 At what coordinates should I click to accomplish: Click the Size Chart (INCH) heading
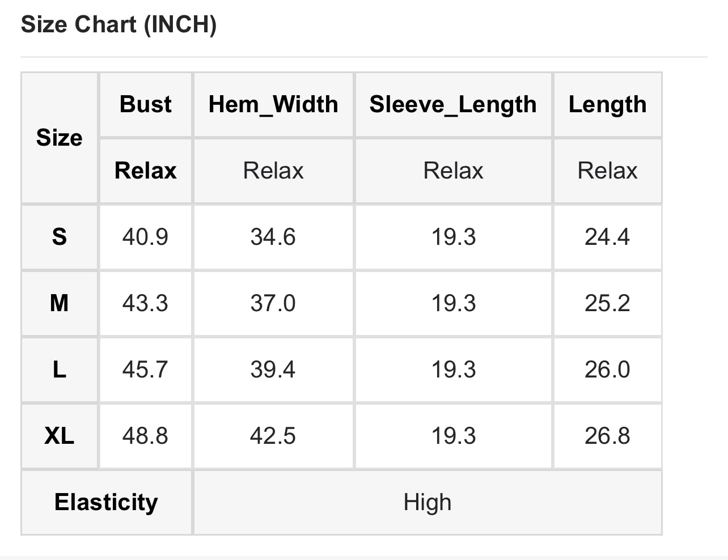tap(118, 25)
